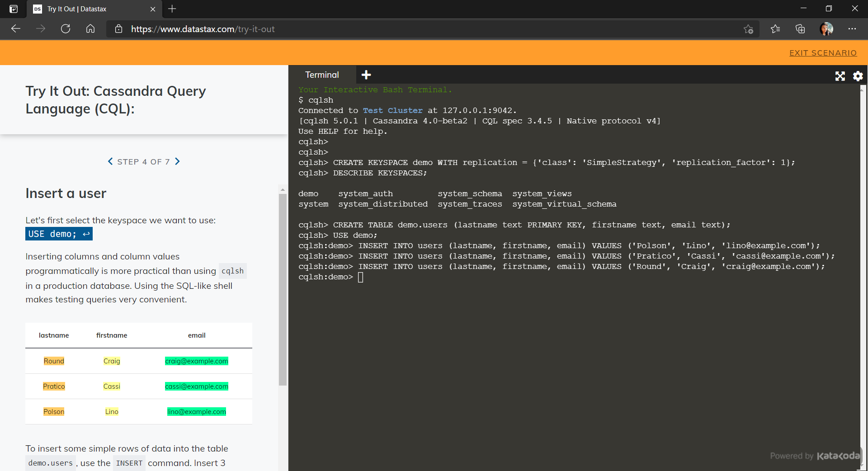This screenshot has height=471, width=868.
Task: Open the browser profile avatar
Action: tap(826, 28)
